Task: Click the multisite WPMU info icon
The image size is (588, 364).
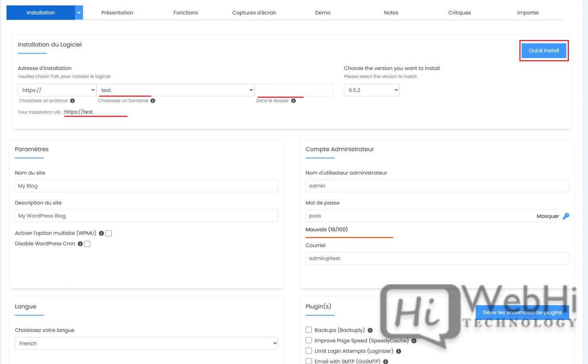Action: coord(101,233)
